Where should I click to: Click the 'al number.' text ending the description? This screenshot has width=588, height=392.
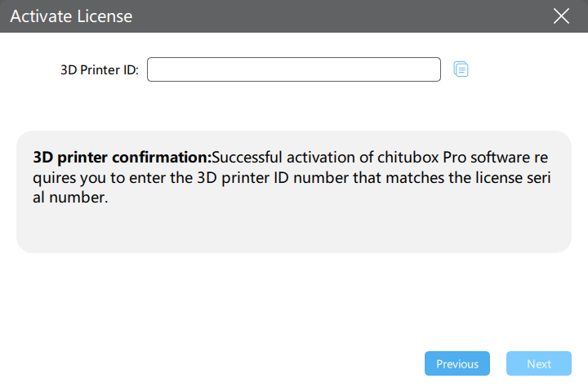tap(70, 198)
